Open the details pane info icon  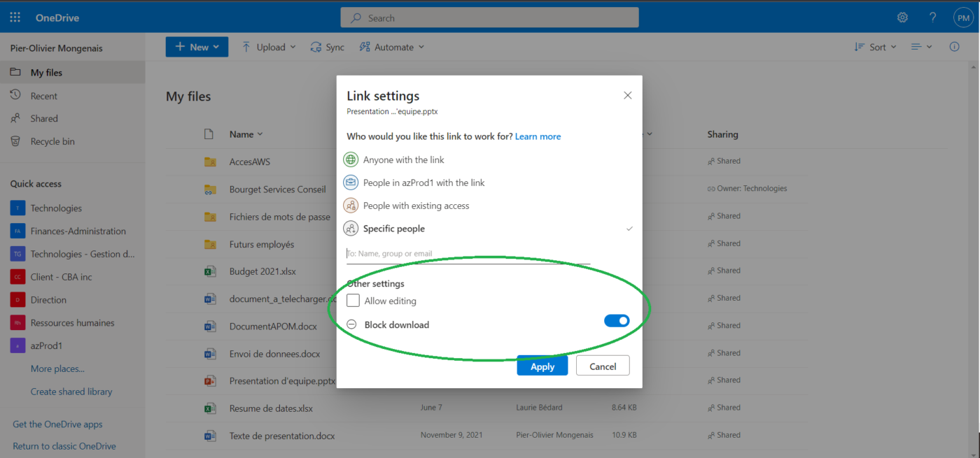click(x=954, y=47)
